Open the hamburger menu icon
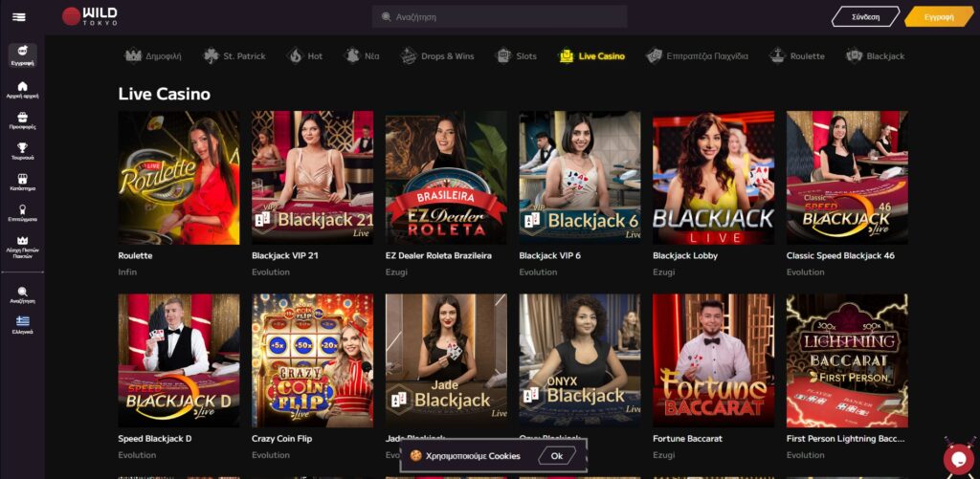This screenshot has height=479, width=980. (19, 17)
